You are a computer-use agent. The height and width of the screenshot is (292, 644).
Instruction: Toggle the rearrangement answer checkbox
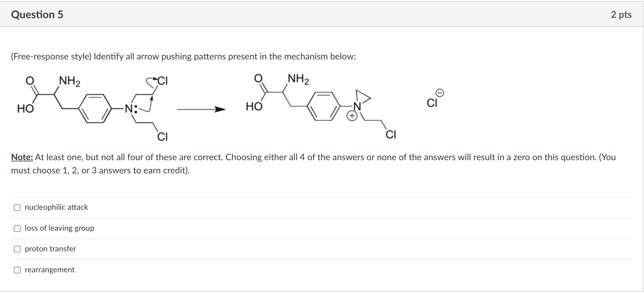coord(17,270)
